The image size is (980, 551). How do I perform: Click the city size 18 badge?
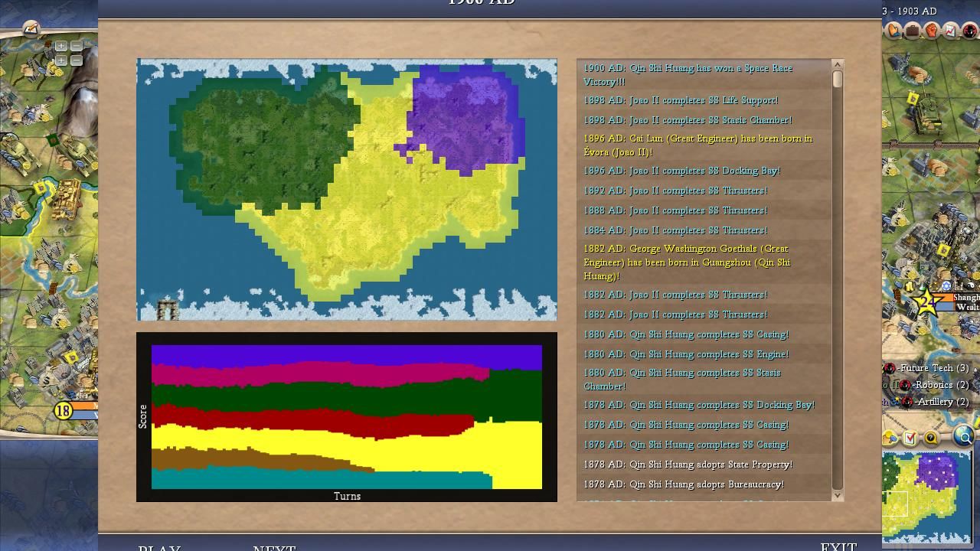(63, 411)
